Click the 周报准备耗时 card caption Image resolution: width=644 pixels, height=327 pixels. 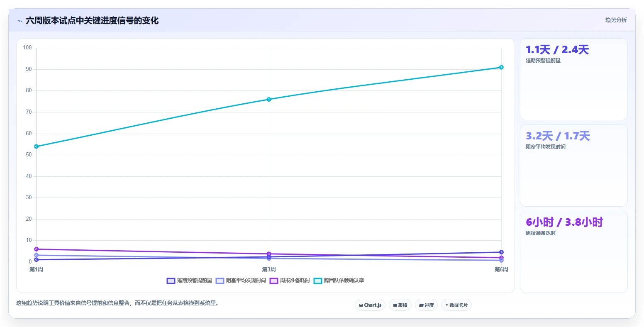(541, 233)
